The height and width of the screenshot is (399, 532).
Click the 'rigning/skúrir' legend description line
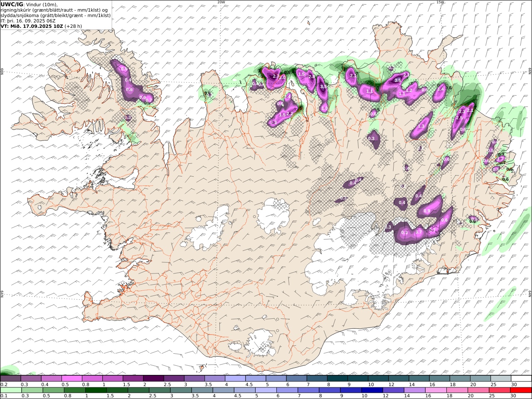coord(54,10)
